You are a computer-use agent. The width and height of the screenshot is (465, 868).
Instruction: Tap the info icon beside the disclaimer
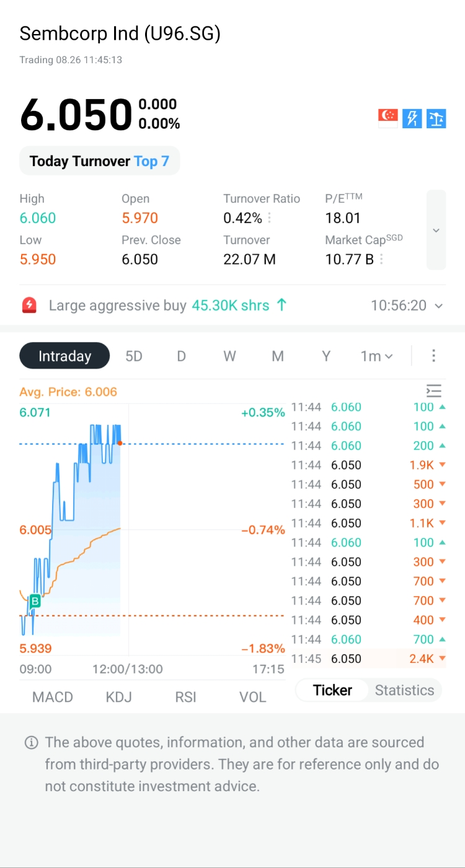pos(31,742)
